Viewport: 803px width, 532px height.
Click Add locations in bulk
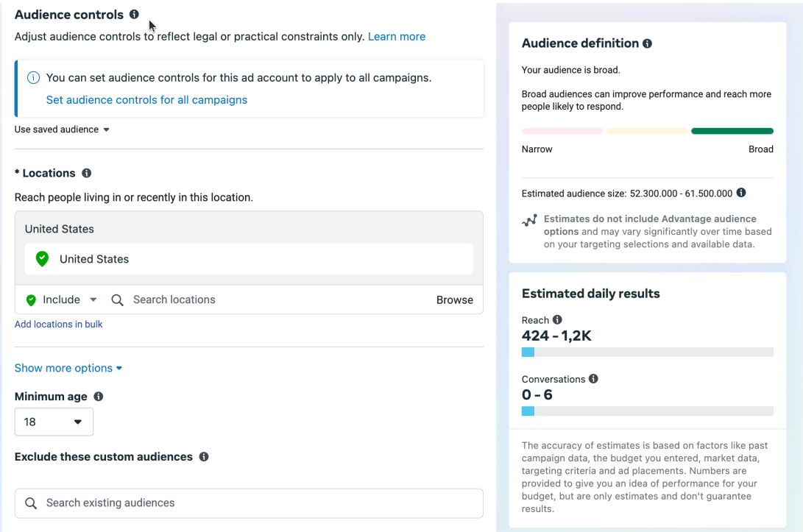click(x=59, y=324)
